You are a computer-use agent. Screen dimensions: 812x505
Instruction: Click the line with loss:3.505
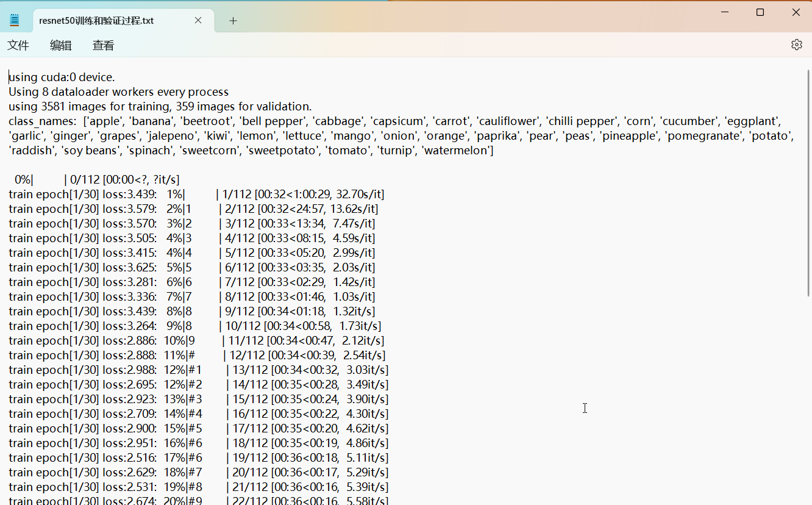click(x=192, y=238)
